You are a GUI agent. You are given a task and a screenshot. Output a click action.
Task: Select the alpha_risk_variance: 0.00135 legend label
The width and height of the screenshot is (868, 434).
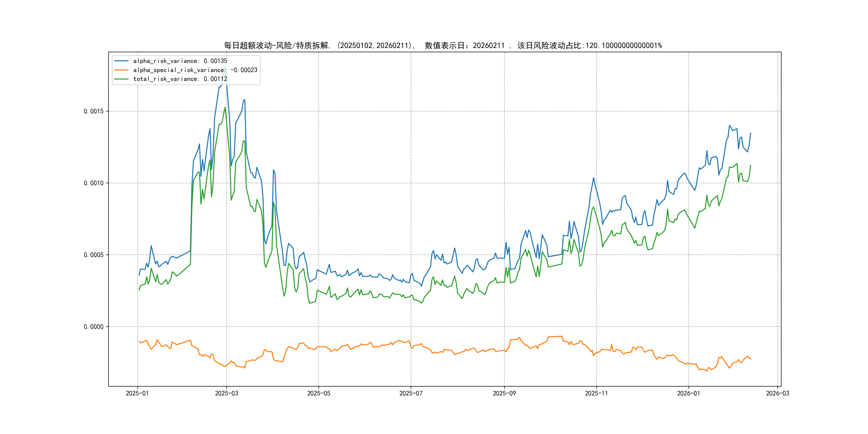click(x=180, y=61)
